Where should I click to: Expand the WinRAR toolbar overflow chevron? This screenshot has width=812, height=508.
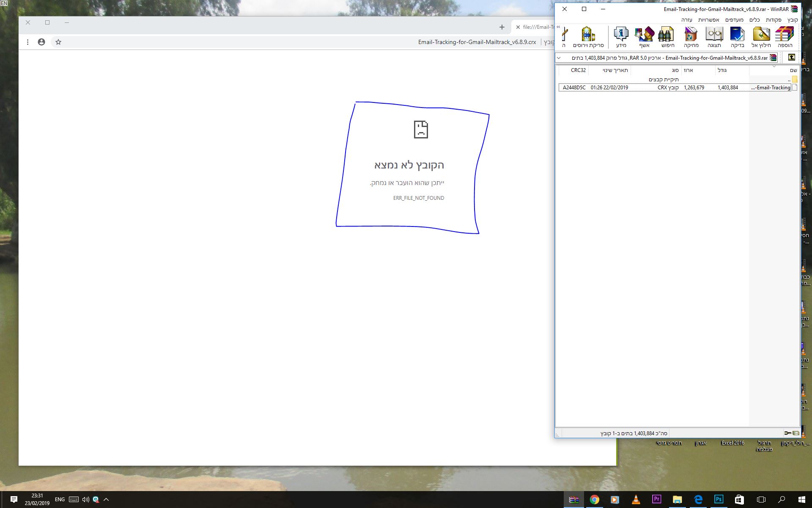tap(558, 27)
